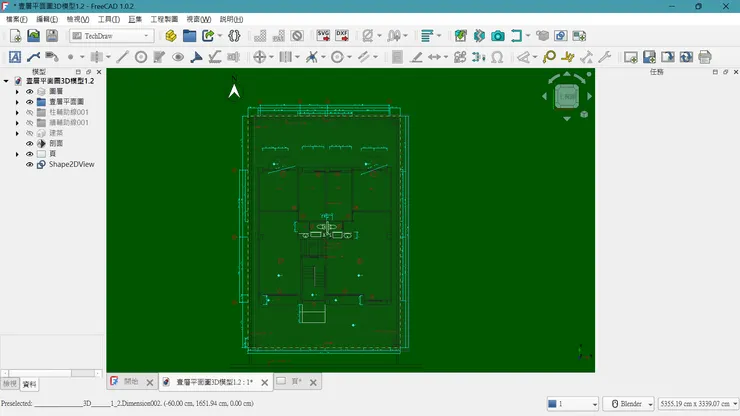Click the dimensions readout button in status bar
Viewport: 740px width, 416px height.
click(x=697, y=404)
